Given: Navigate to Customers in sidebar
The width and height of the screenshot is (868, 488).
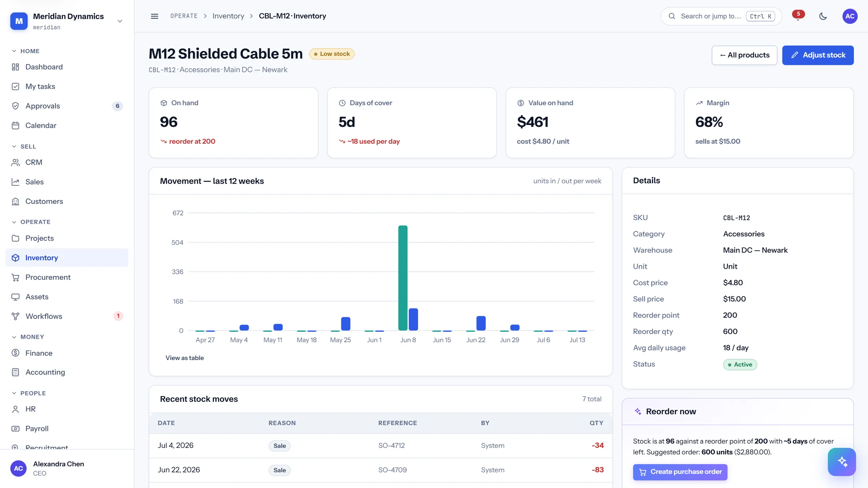Looking at the screenshot, I should click(x=67, y=201).
